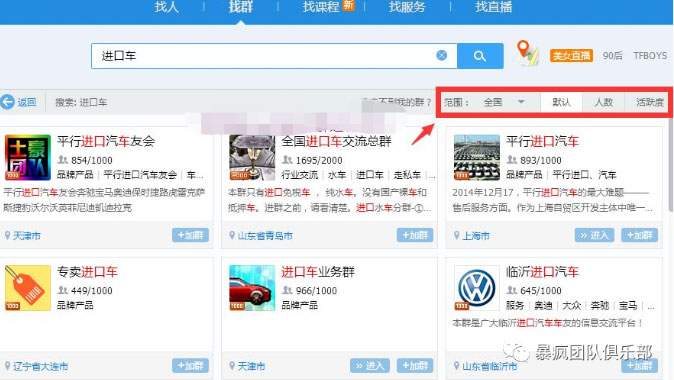
Task: Open the 找直播 tab
Action: point(493,7)
